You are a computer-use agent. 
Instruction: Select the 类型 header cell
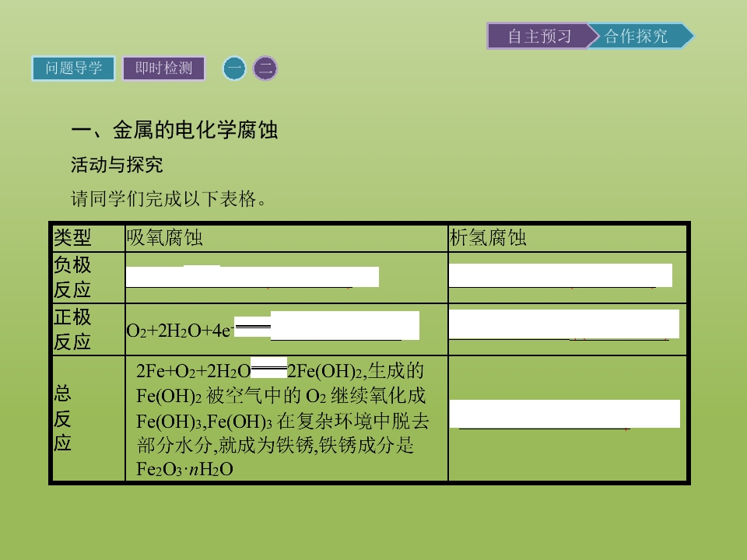tap(89, 238)
